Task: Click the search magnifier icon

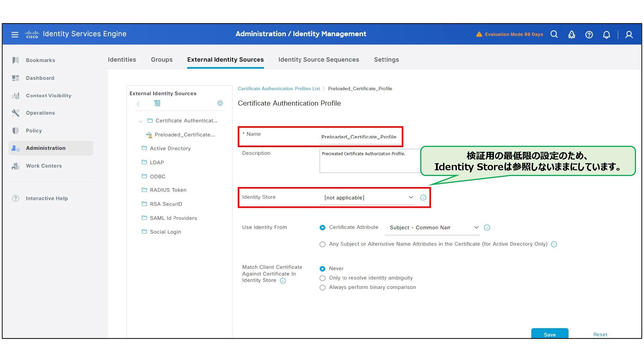Action: 554,35
